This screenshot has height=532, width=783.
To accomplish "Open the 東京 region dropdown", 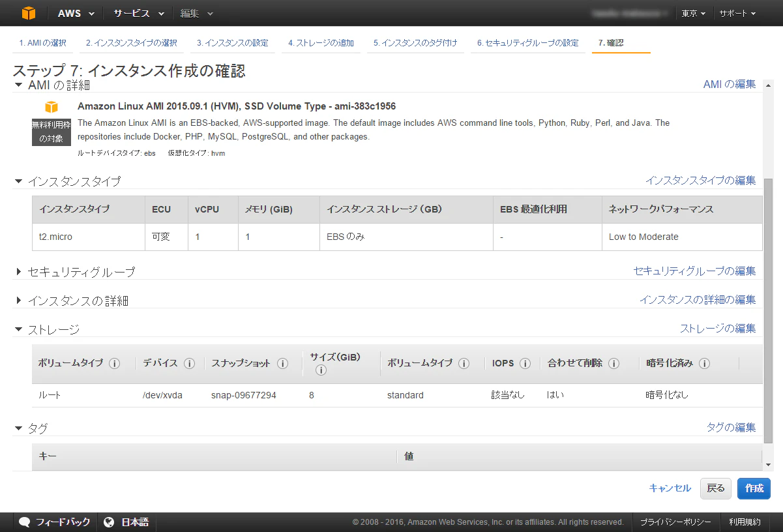I will pos(694,13).
